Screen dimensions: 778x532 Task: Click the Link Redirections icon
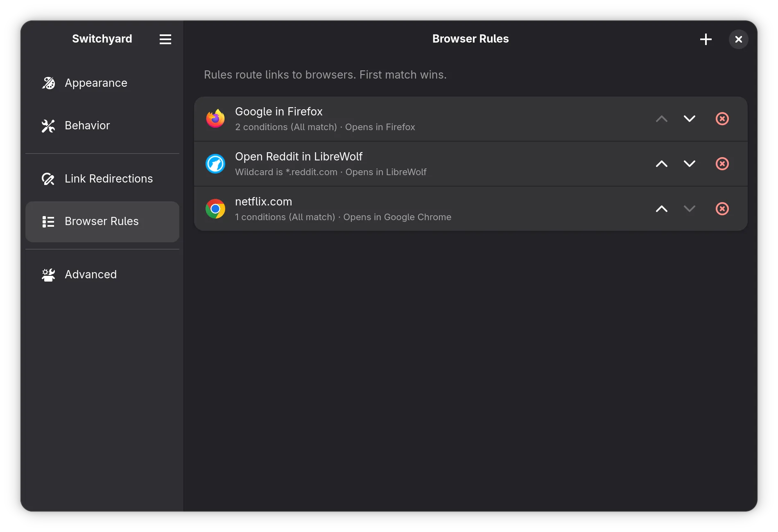pyautogui.click(x=48, y=179)
